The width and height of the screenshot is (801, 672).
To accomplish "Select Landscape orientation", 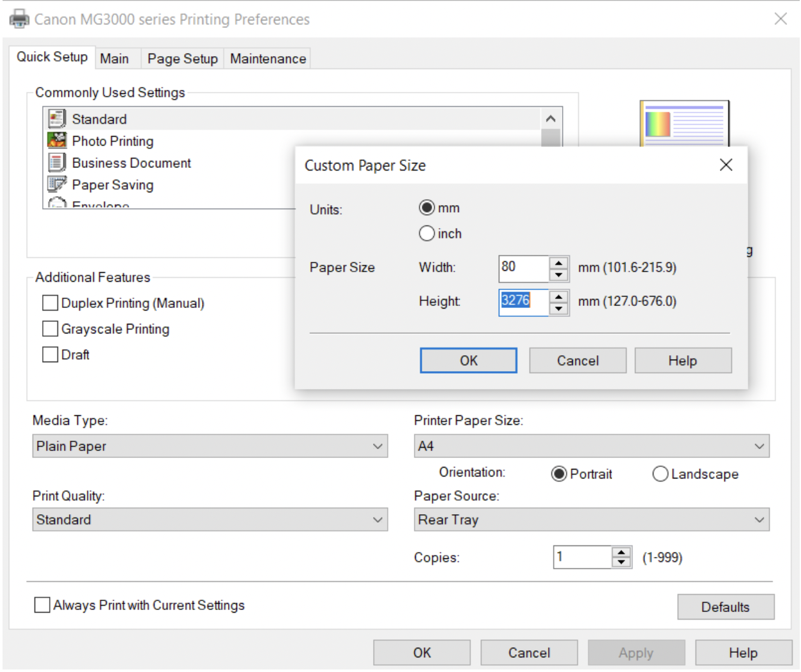I will 660,474.
